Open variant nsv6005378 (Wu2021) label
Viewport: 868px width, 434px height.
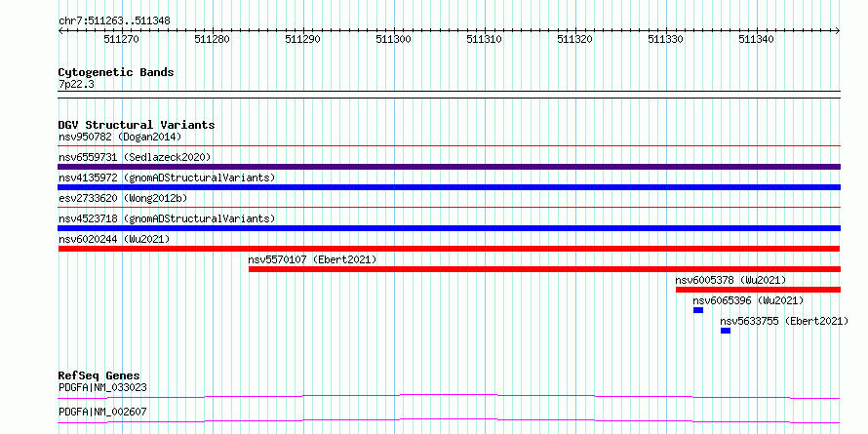pyautogui.click(x=730, y=280)
